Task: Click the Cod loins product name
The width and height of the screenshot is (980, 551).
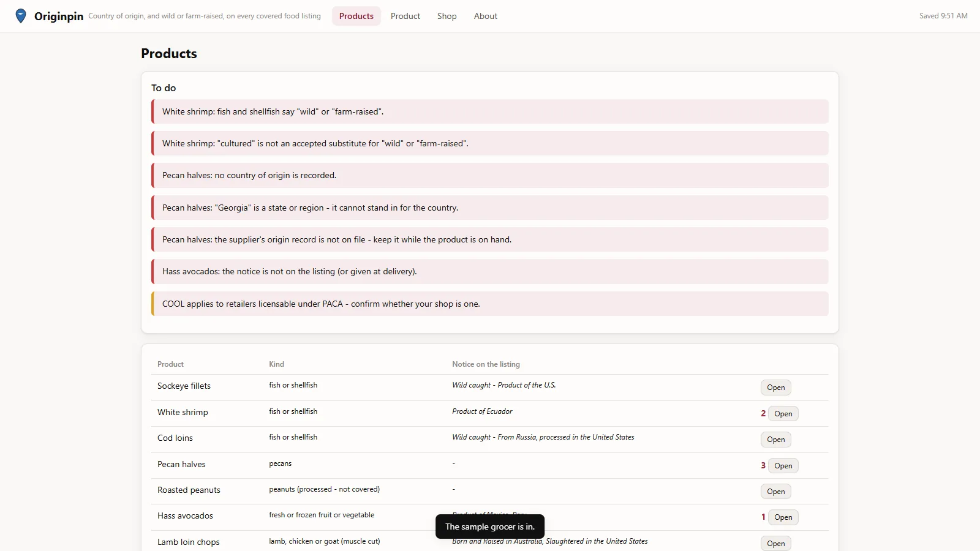Action: [x=175, y=438]
